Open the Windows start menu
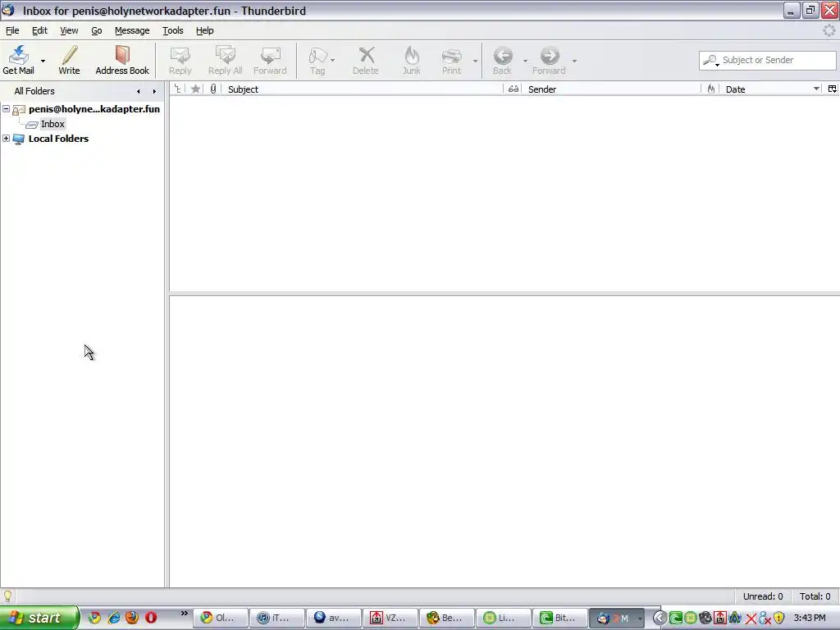The image size is (840, 630). pos(39,618)
